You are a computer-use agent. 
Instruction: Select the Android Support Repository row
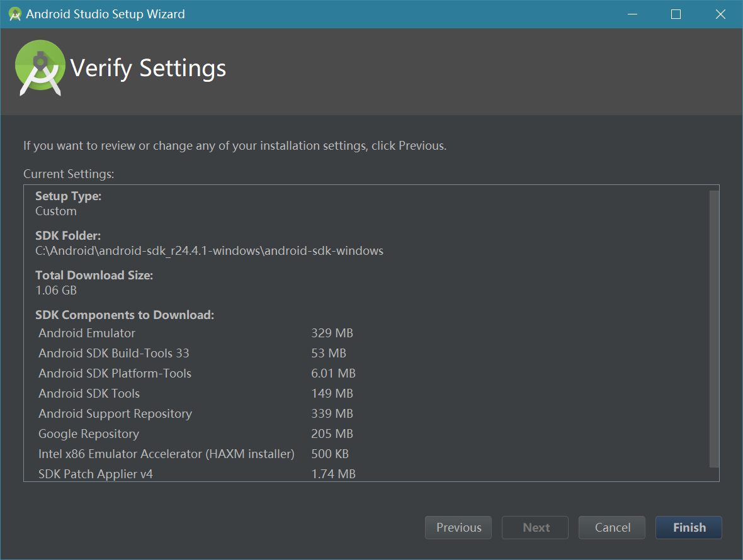click(115, 413)
